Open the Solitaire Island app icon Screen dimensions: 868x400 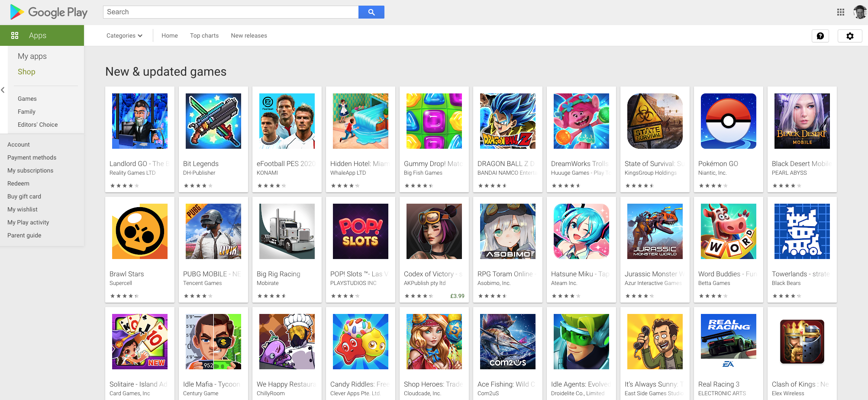[140, 342]
